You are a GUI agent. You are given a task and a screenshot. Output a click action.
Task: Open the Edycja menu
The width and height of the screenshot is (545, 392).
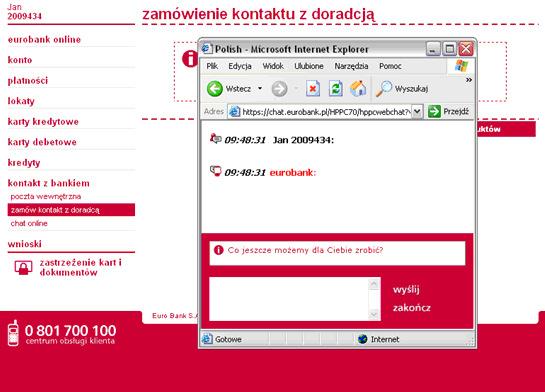point(240,66)
